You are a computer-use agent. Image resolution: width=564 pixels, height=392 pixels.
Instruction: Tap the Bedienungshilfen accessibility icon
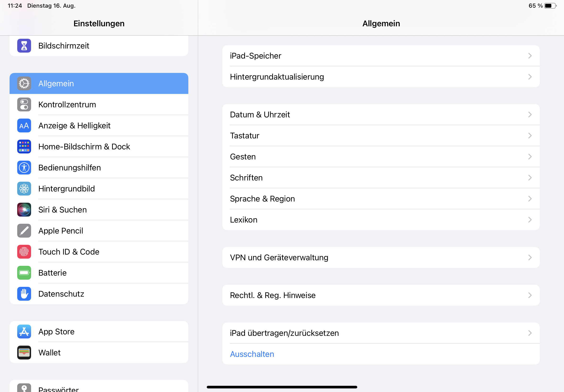click(24, 168)
